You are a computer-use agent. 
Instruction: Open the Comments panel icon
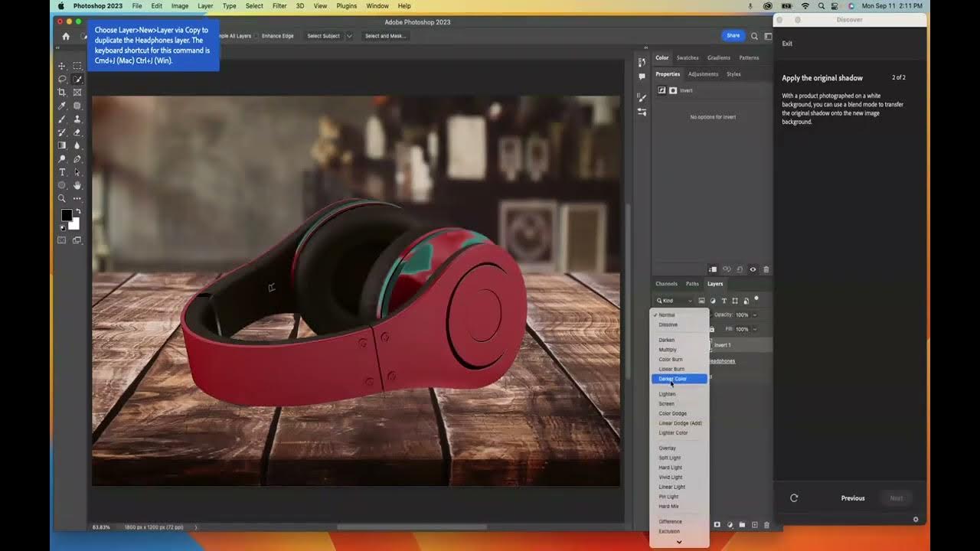642,77
